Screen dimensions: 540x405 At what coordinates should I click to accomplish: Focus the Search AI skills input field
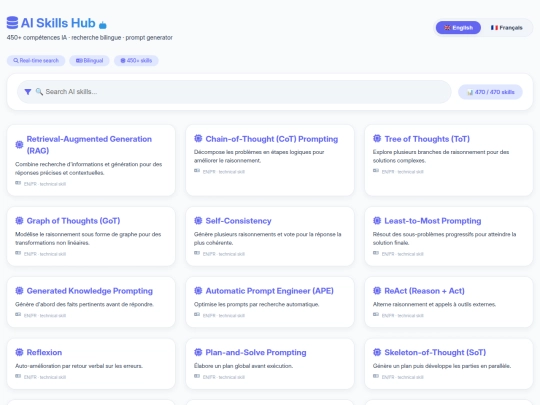[x=234, y=92]
